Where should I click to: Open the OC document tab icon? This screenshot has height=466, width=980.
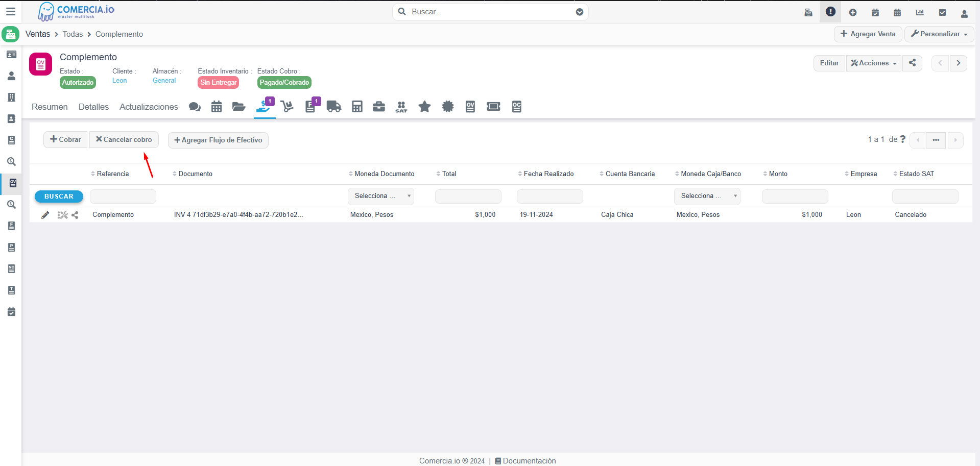(x=517, y=107)
